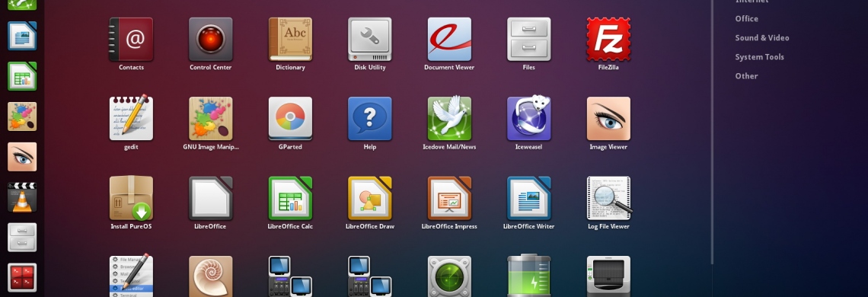
Task: Open Image Viewer eye icon in the dock
Action: pos(22,157)
